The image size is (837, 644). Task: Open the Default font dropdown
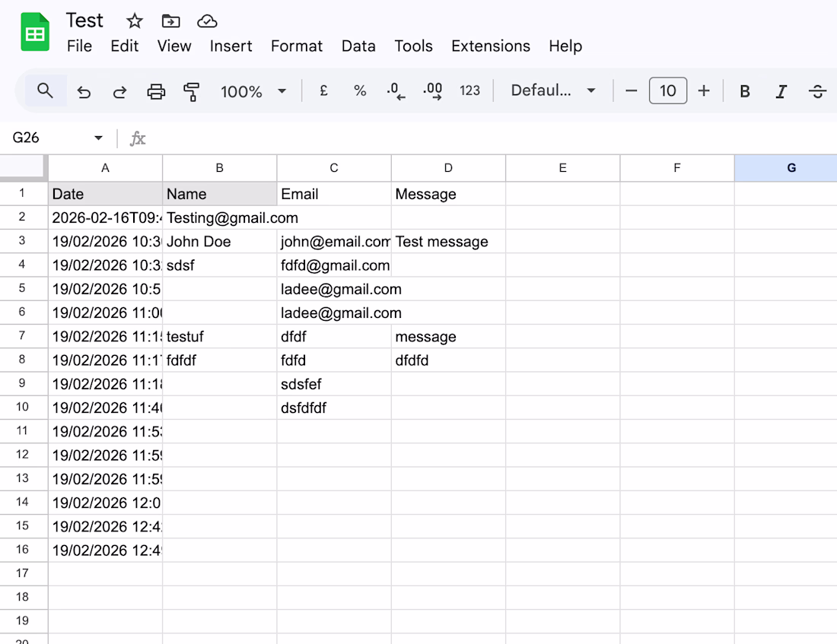pos(553,90)
